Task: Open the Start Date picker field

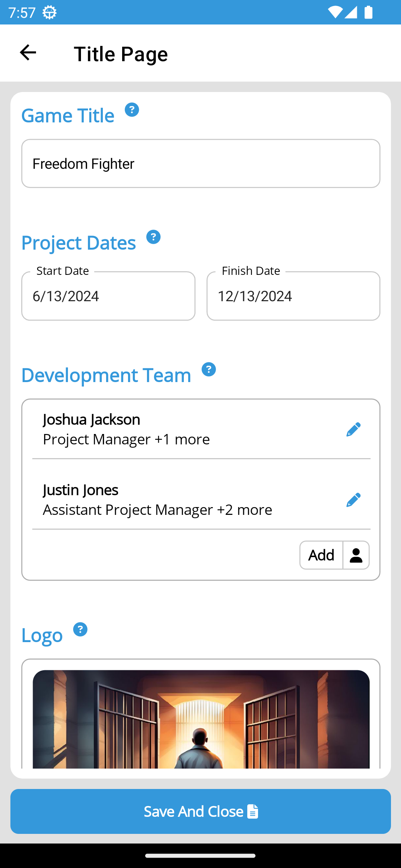Action: [108, 296]
